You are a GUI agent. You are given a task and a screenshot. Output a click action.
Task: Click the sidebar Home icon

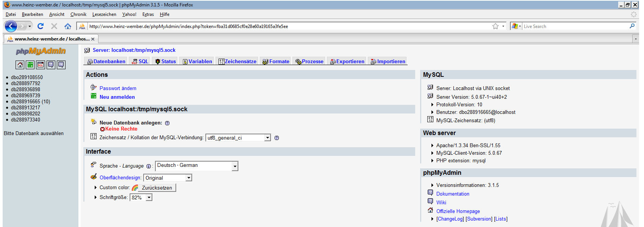(20, 65)
